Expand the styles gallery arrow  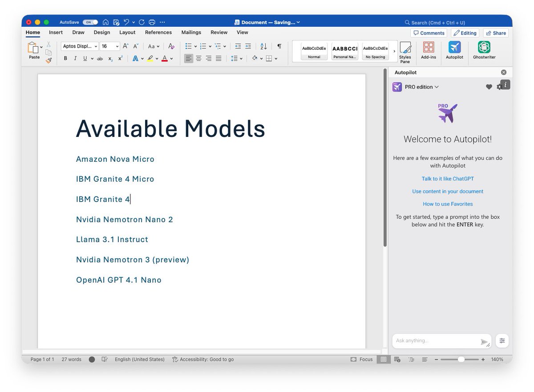click(x=394, y=51)
